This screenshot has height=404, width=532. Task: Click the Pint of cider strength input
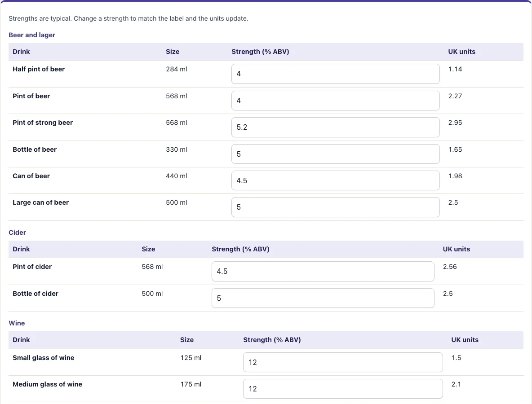[x=323, y=271]
